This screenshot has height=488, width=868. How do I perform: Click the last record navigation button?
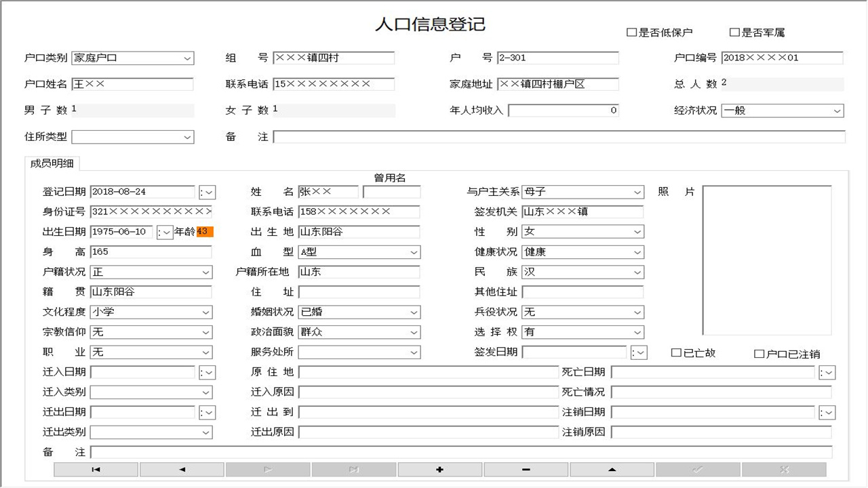click(353, 469)
